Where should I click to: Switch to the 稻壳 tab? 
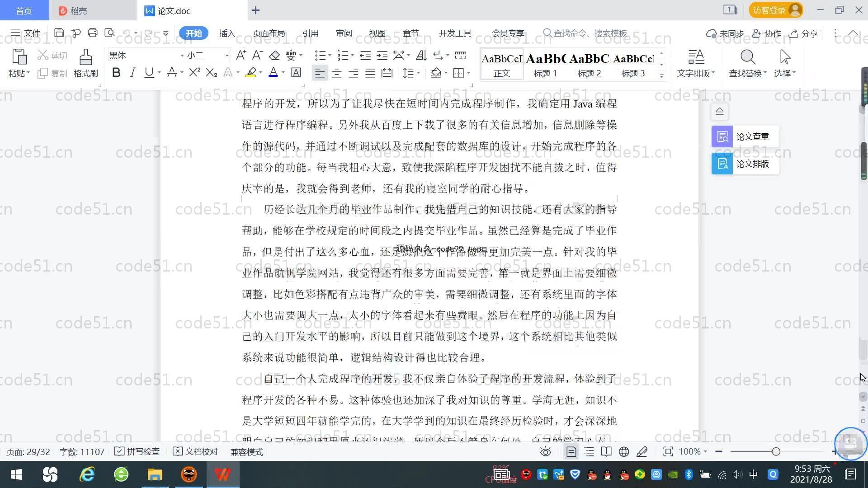point(93,10)
